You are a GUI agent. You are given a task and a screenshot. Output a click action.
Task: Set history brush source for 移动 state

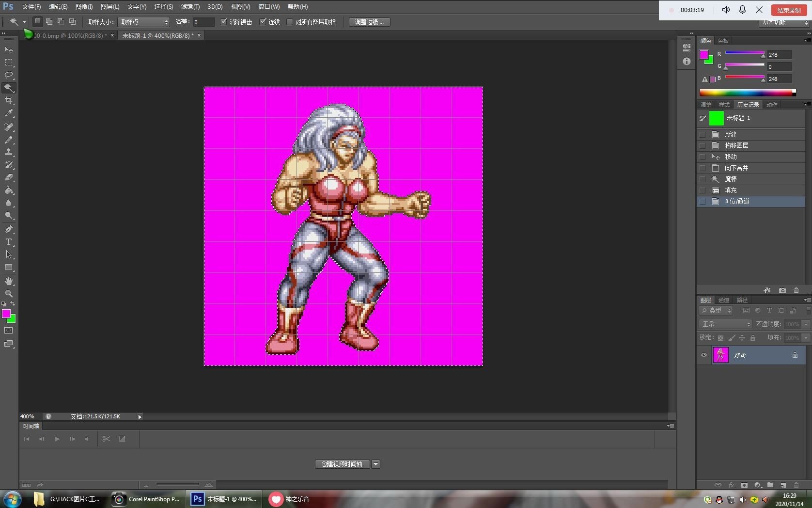[x=703, y=157]
